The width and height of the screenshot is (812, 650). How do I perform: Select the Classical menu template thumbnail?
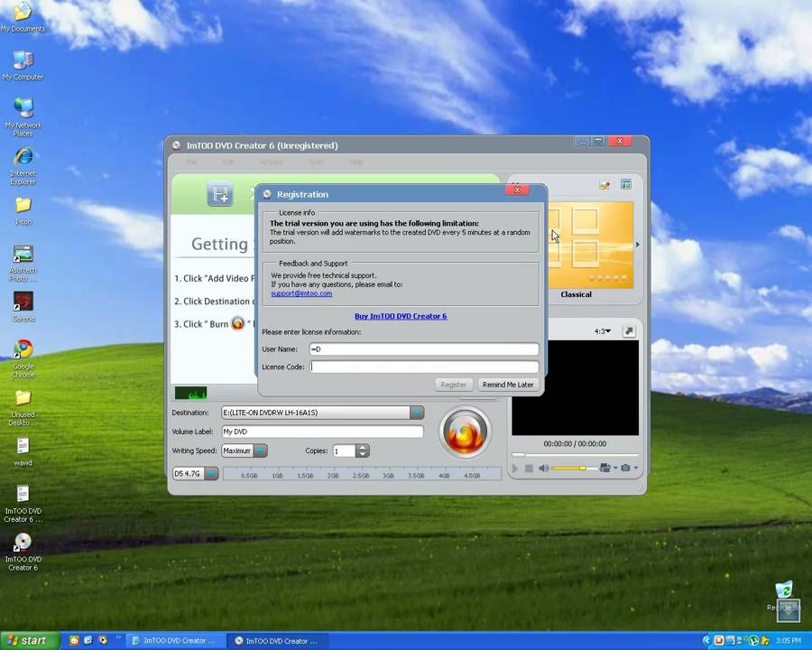(x=590, y=246)
